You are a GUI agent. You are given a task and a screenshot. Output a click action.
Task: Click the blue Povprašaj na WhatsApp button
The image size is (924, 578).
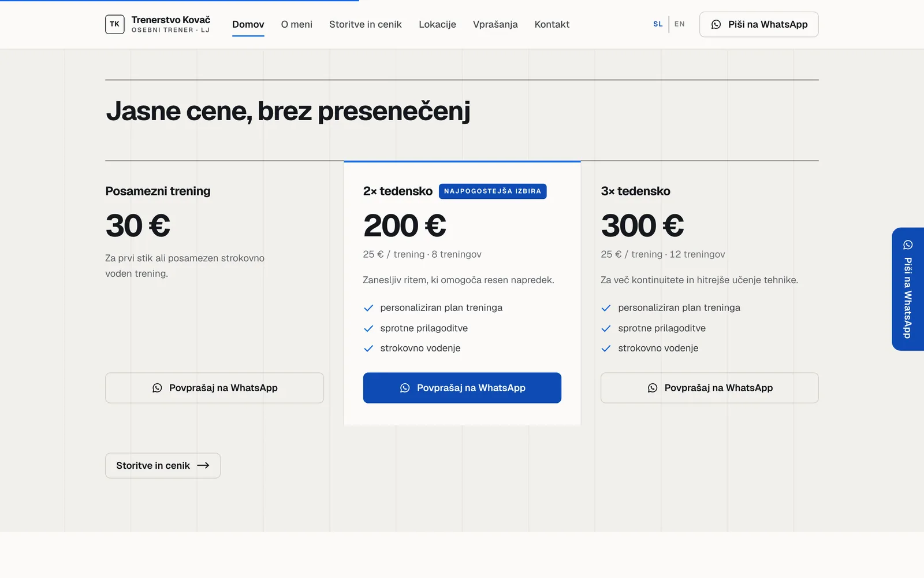pyautogui.click(x=462, y=388)
